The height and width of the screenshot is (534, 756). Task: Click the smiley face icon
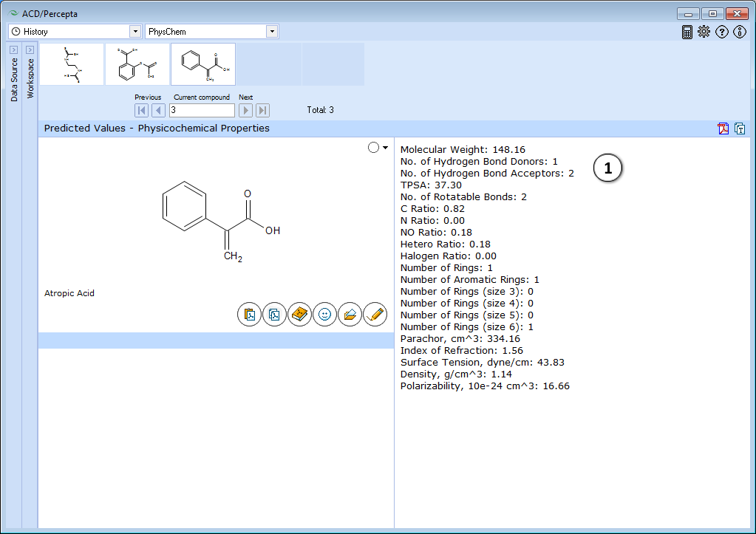324,315
